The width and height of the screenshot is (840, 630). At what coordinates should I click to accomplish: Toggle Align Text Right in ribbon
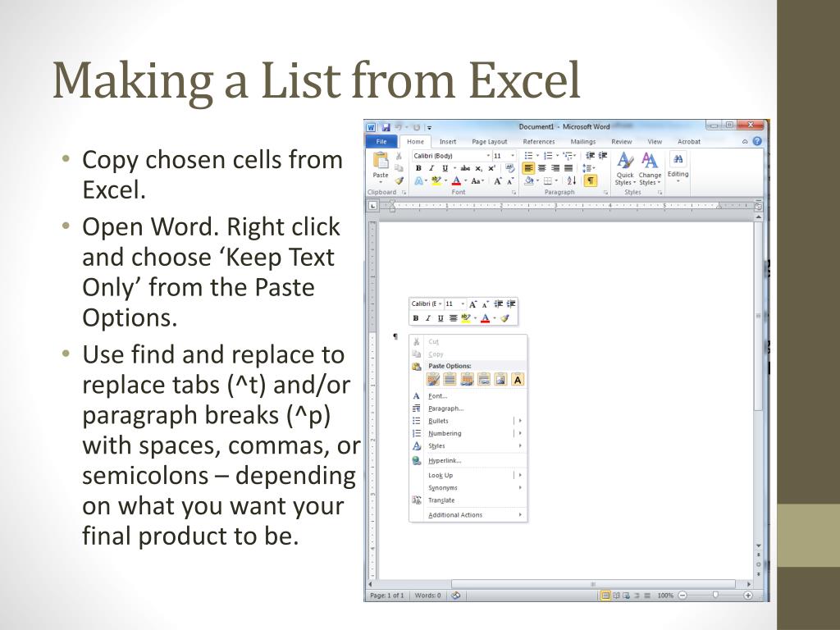pos(555,168)
